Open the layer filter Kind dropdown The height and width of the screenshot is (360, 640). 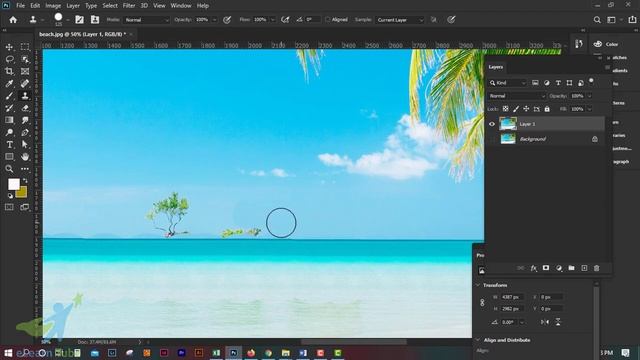point(508,83)
